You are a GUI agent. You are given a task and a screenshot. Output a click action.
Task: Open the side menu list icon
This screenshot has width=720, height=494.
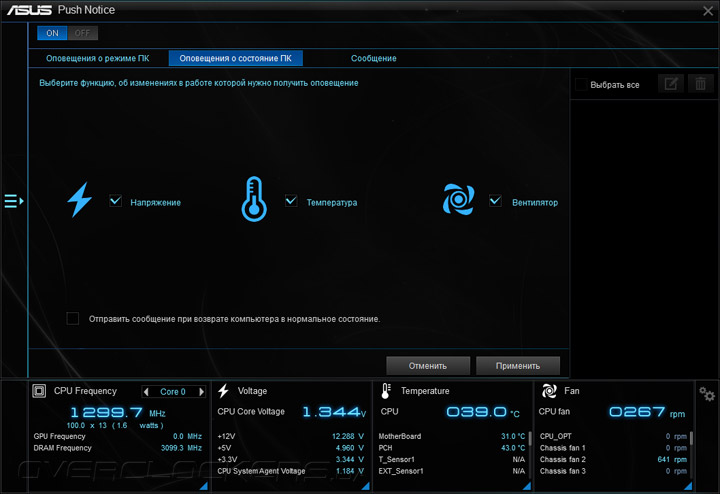point(14,201)
